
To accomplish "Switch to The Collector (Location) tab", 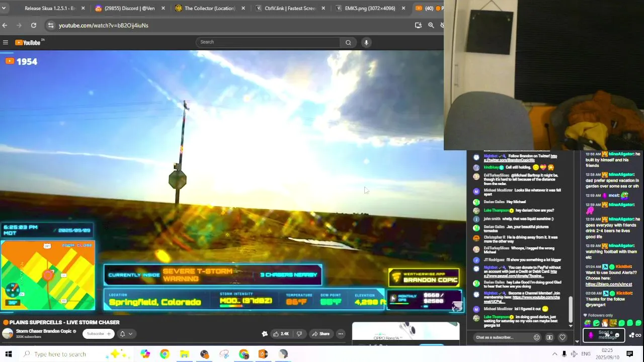I will pos(210,8).
